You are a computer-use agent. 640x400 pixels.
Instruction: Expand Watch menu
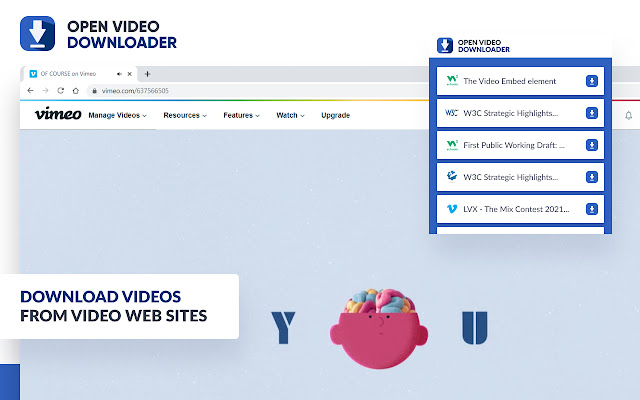click(290, 116)
